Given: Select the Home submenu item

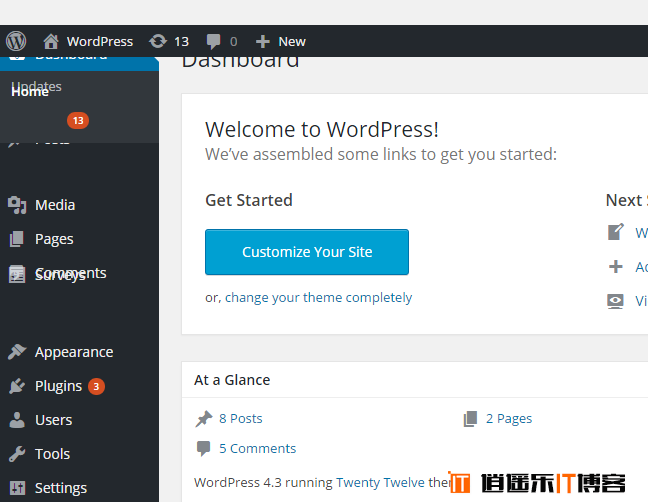Looking at the screenshot, I should (30, 92).
